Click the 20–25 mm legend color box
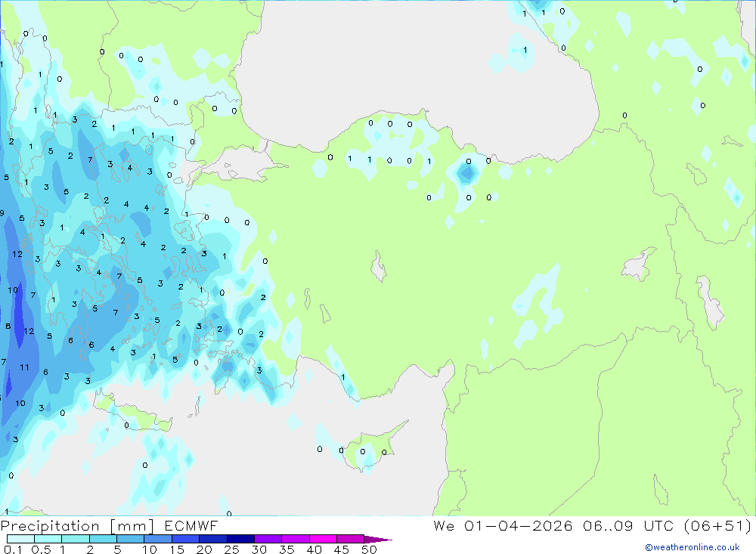The image size is (756, 554). click(x=212, y=539)
